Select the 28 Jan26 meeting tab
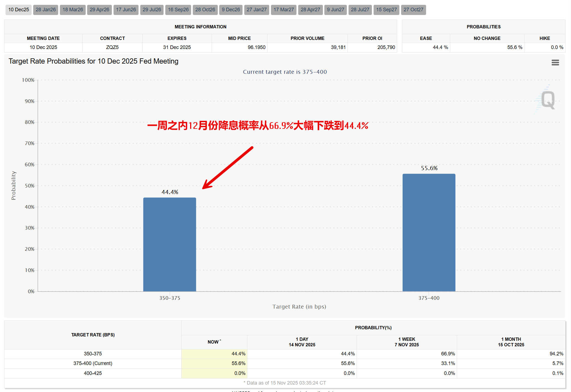 tap(46, 10)
